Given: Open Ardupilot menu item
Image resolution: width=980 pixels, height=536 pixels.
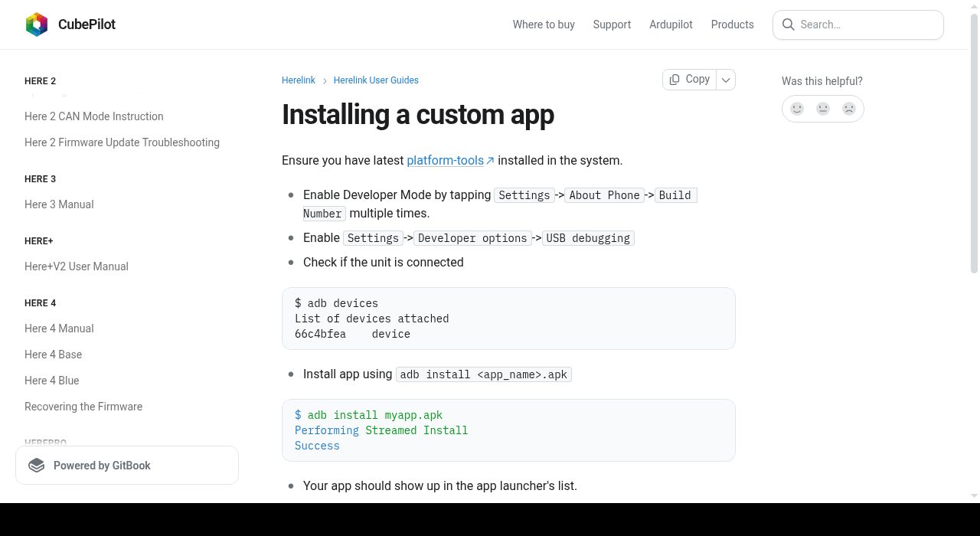Looking at the screenshot, I should (671, 25).
